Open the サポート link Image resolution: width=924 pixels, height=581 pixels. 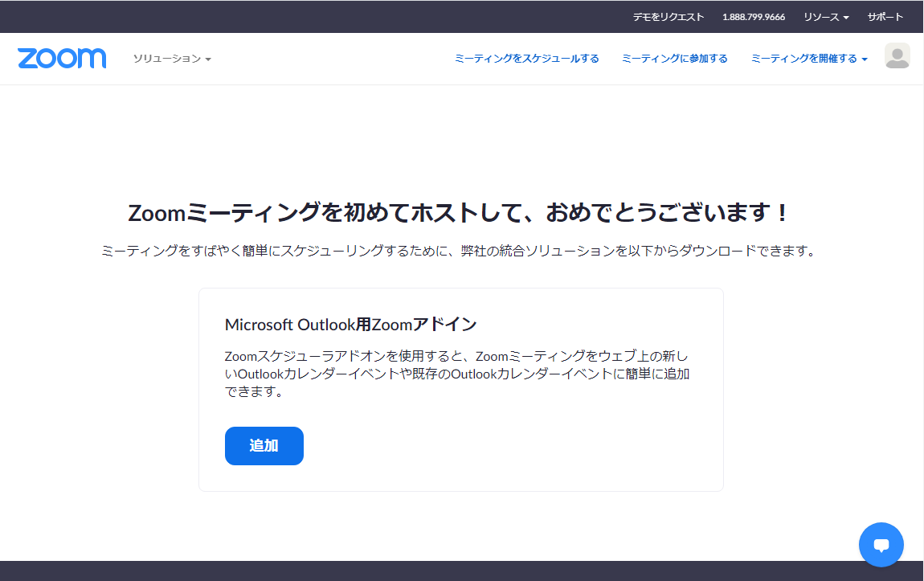(x=885, y=17)
